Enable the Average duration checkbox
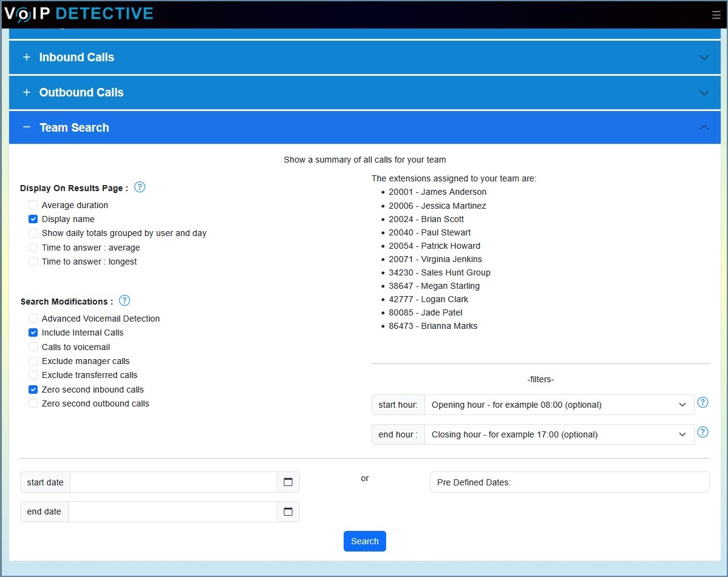This screenshot has height=577, width=728. point(33,204)
